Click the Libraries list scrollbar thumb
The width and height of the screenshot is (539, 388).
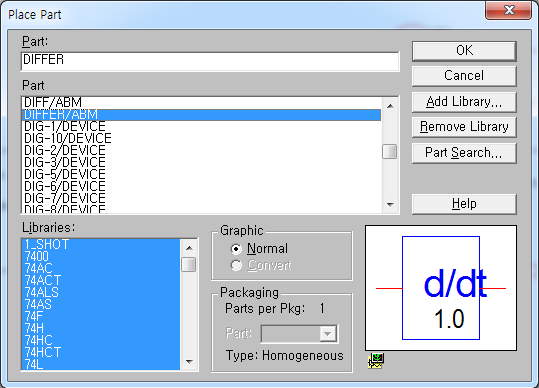tap(189, 265)
